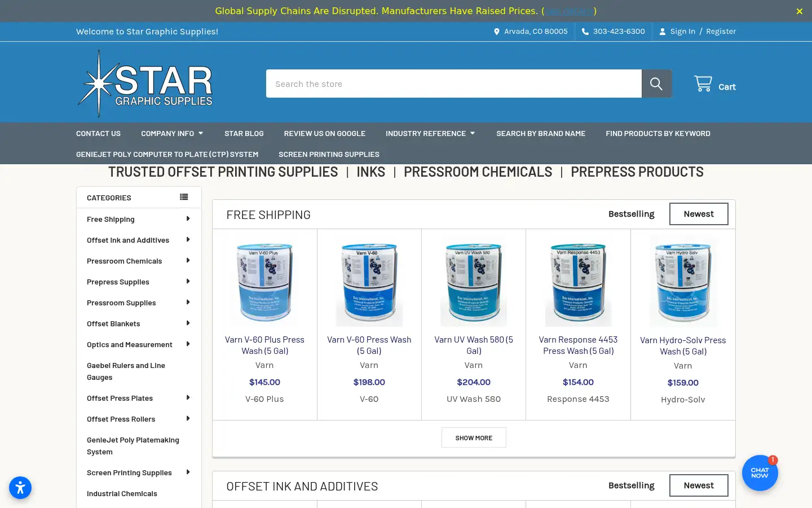The width and height of the screenshot is (812, 508).
Task: Select Newest tab in Free Shipping section
Action: tap(699, 214)
